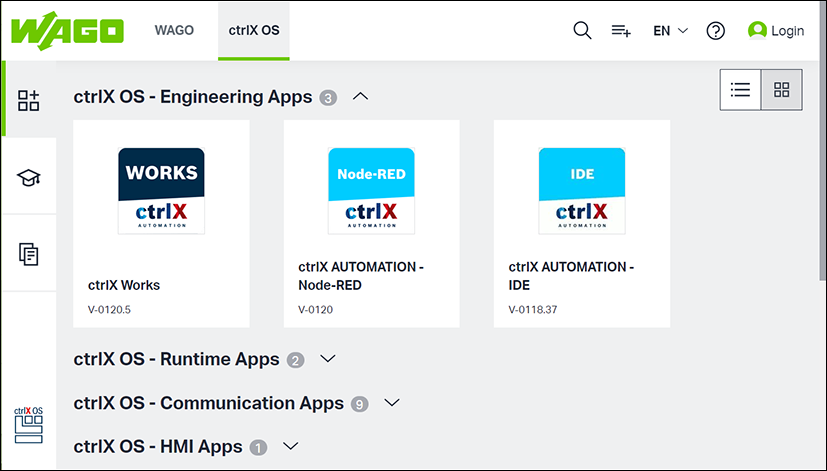This screenshot has height=471, width=827.
Task: Click the ctrlX OS sidebar icon
Action: click(x=28, y=425)
